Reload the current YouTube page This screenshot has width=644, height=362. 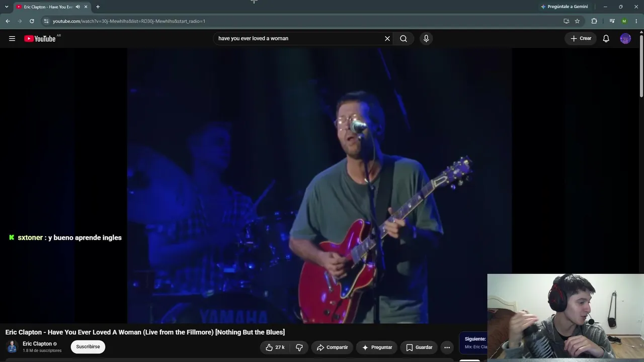point(32,21)
